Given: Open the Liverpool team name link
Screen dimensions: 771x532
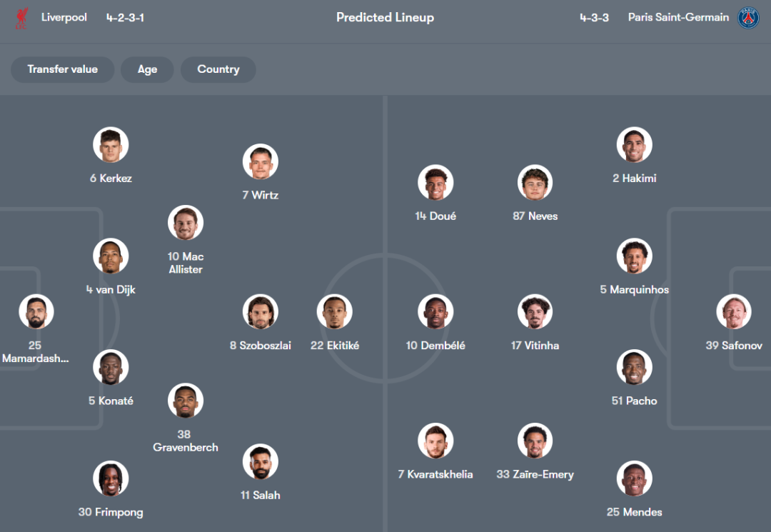Looking at the screenshot, I should (64, 17).
